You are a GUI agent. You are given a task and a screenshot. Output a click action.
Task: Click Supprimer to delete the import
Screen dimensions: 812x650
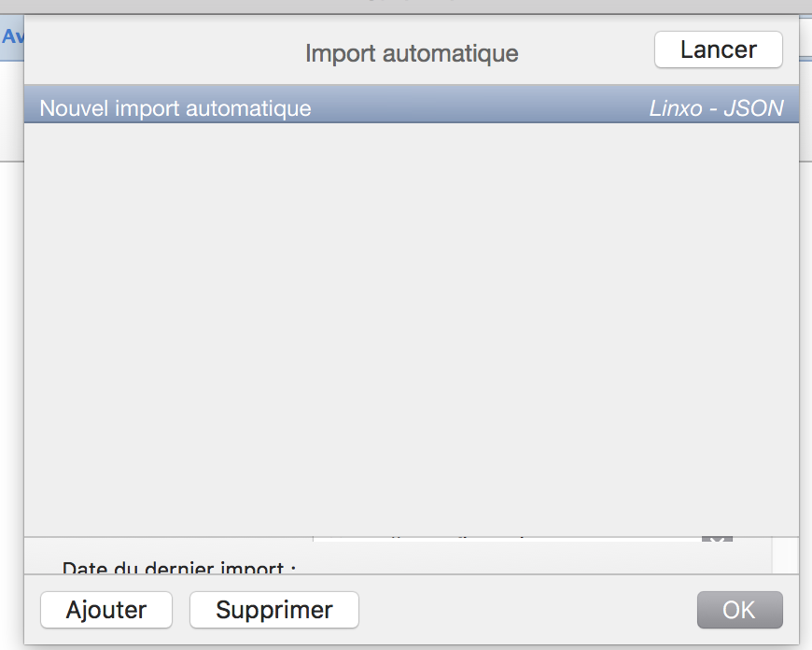pyautogui.click(x=273, y=610)
